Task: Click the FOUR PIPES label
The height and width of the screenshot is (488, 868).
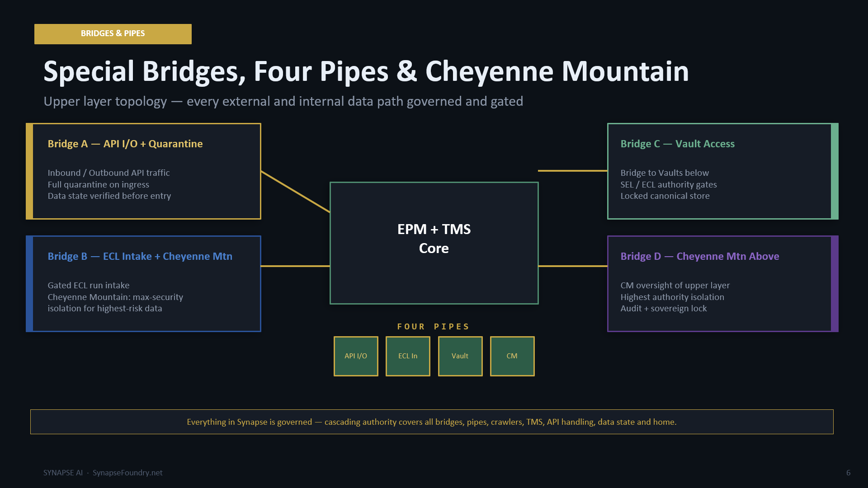Action: (x=434, y=326)
